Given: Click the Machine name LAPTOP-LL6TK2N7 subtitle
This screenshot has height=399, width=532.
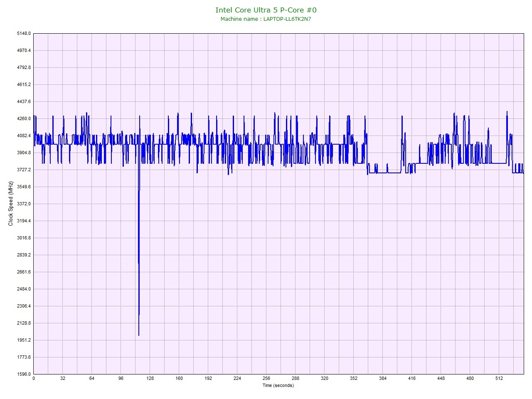Looking at the screenshot, I should coord(266,19).
